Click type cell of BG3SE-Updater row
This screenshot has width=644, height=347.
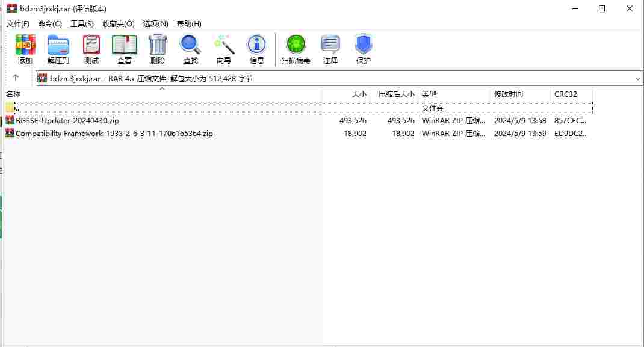point(453,121)
